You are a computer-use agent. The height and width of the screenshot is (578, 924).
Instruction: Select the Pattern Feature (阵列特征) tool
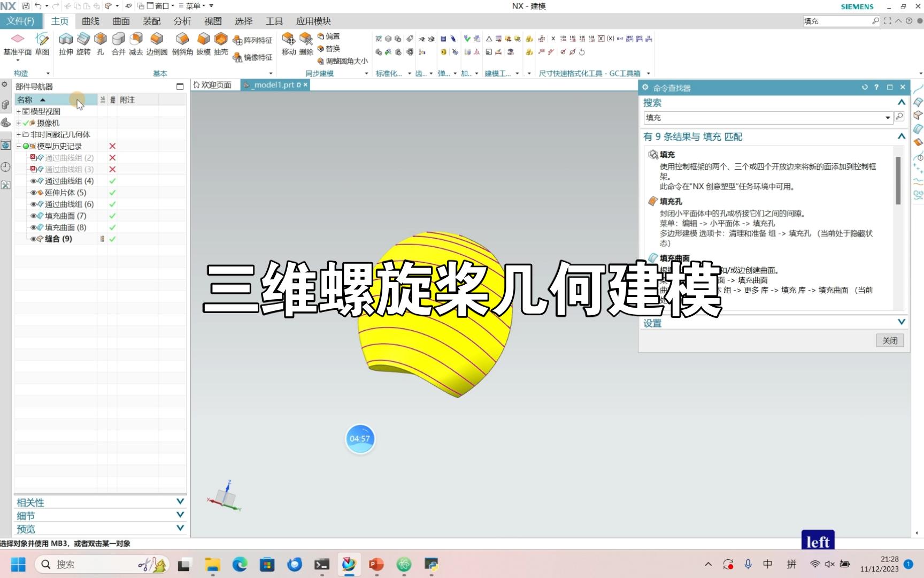[x=252, y=40]
